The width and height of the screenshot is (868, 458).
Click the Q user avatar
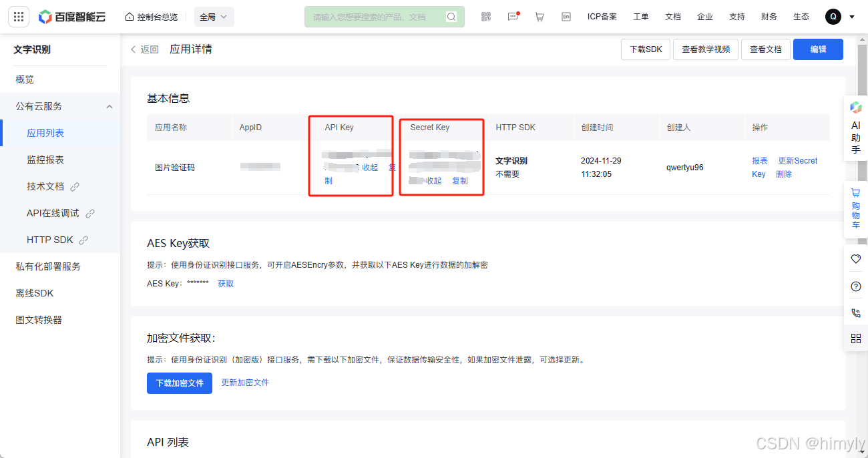tap(833, 17)
